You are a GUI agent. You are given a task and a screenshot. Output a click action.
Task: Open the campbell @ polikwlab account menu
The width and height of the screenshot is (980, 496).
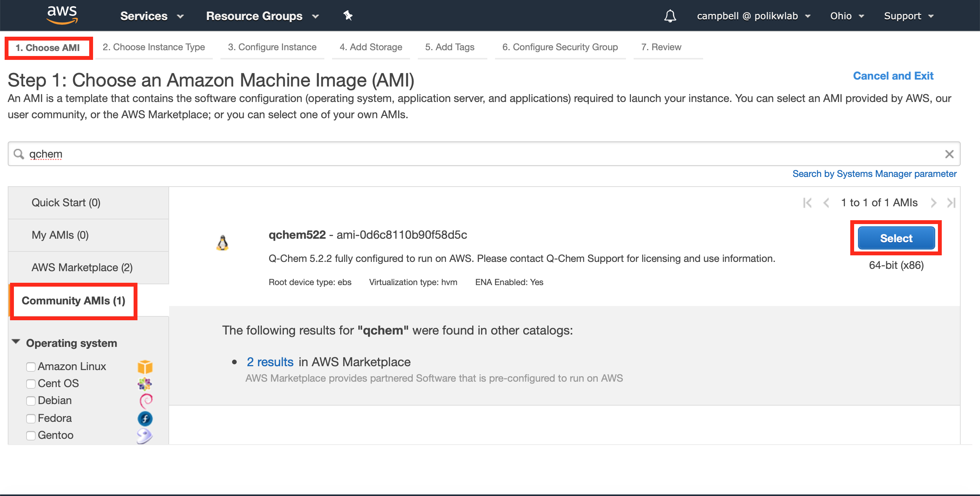pyautogui.click(x=753, y=16)
